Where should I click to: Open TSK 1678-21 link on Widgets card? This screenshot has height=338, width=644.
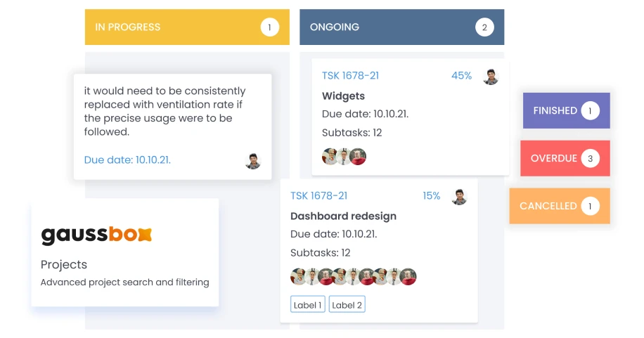pyautogui.click(x=350, y=76)
